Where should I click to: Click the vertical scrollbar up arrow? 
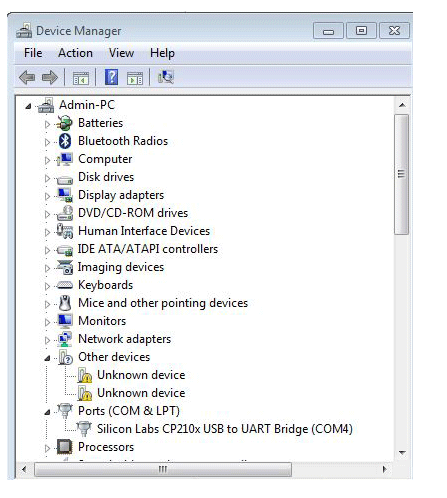(x=402, y=105)
